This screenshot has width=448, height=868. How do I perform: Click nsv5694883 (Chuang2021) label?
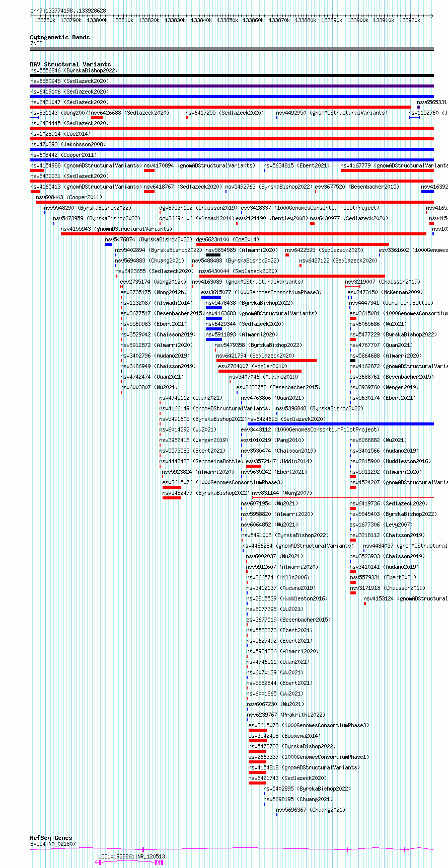pyautogui.click(x=150, y=261)
